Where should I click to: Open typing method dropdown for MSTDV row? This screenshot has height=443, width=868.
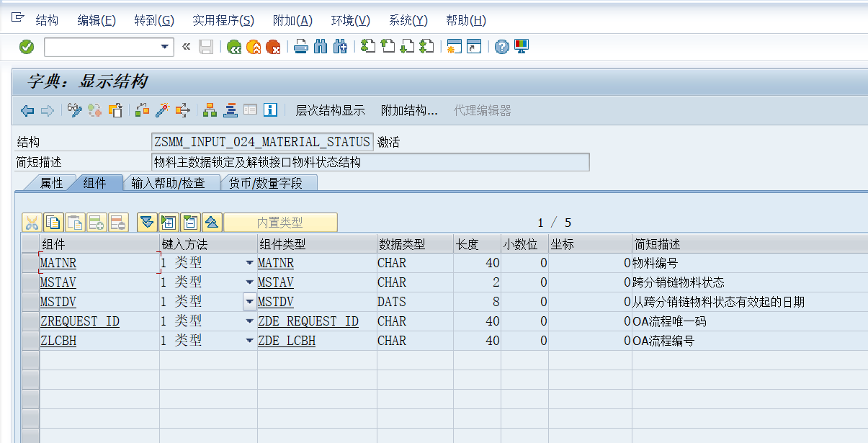click(250, 302)
